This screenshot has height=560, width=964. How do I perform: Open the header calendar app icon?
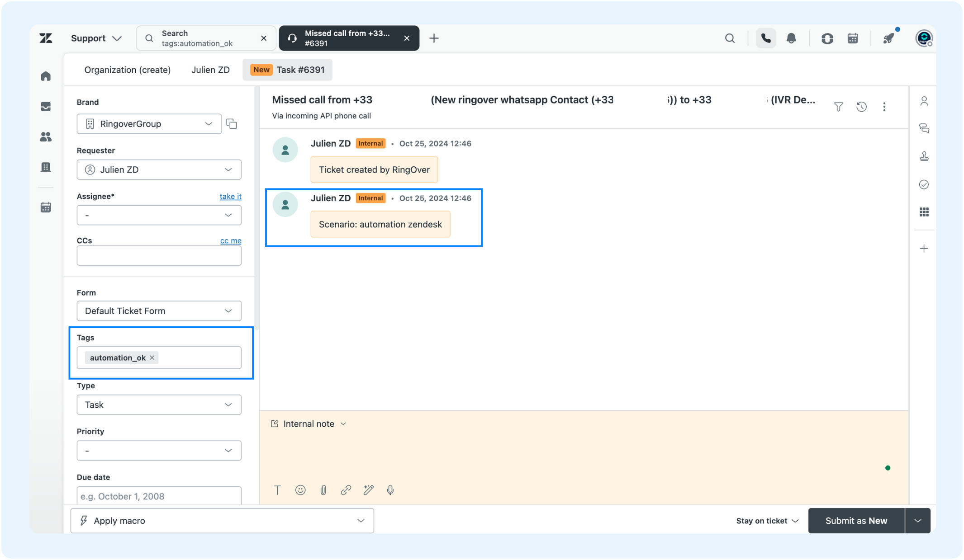click(x=853, y=38)
